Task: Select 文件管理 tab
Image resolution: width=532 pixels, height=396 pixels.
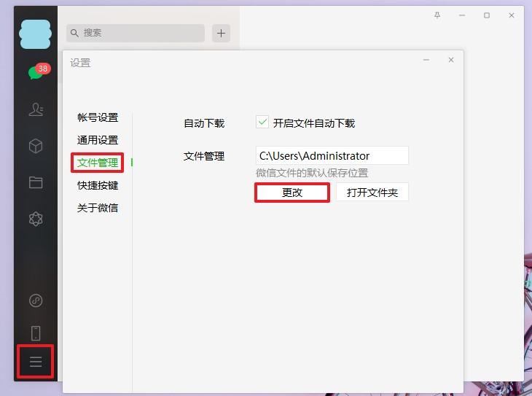Action: point(98,163)
